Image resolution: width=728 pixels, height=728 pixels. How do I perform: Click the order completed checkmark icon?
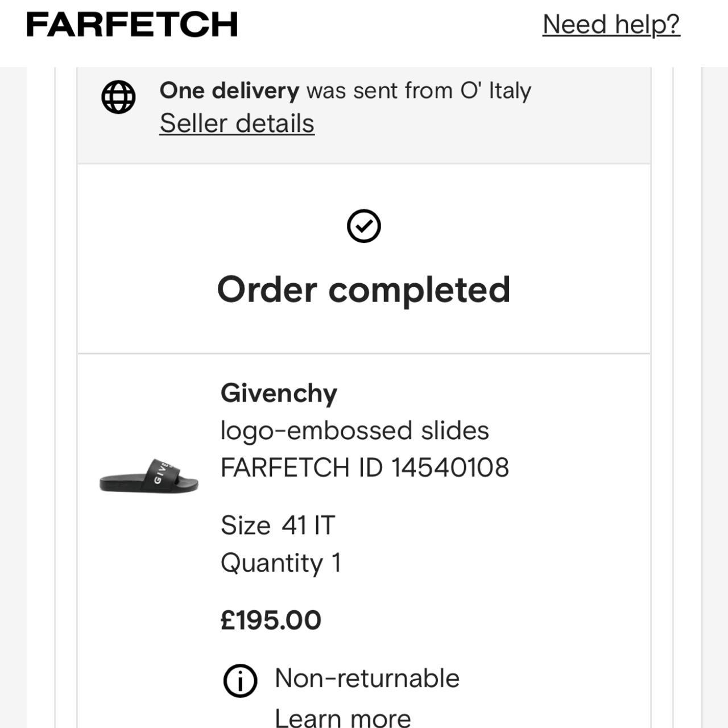point(364,226)
